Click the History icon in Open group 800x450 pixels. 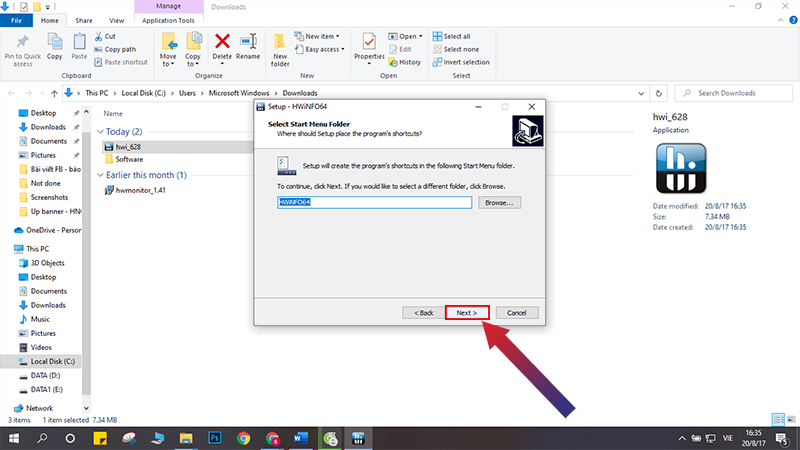393,62
